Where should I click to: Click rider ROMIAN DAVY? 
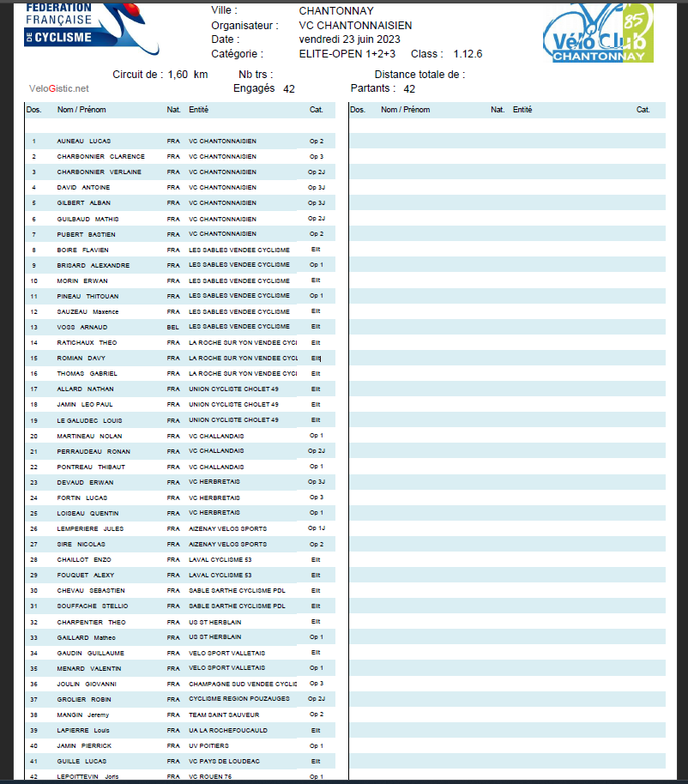[x=81, y=359]
